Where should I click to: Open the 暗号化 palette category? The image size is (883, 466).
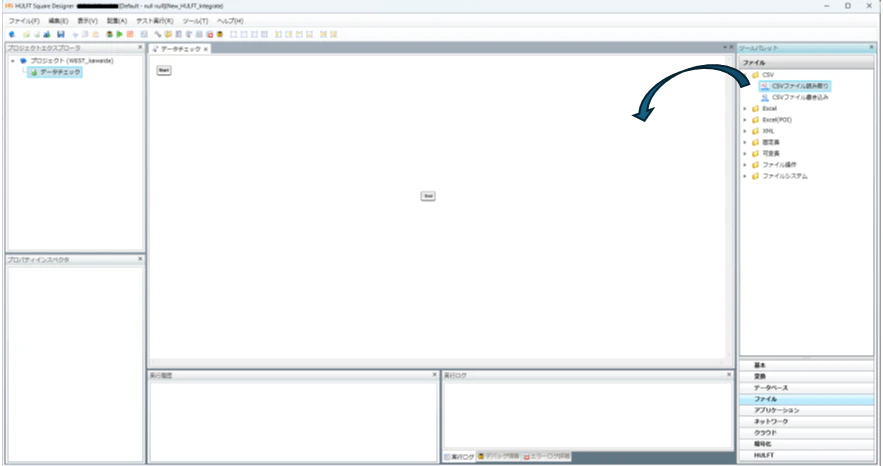point(806,445)
